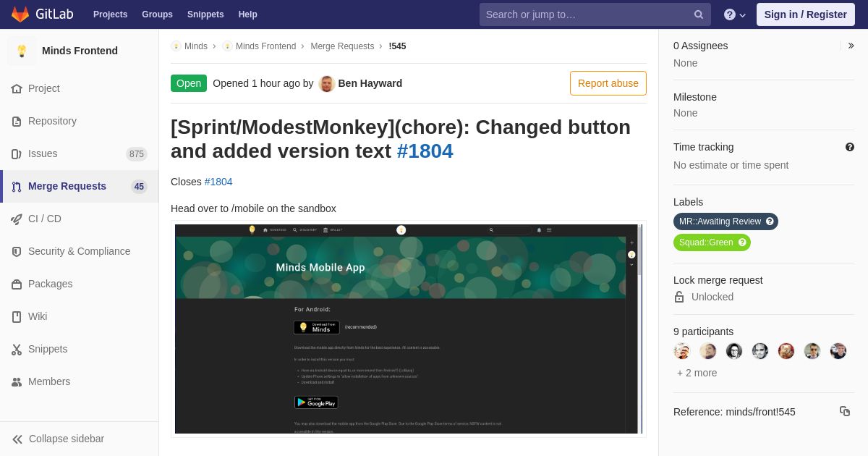Screen dimensions: 868x456
Task: Open the Snippets top menu item
Action: 205,14
